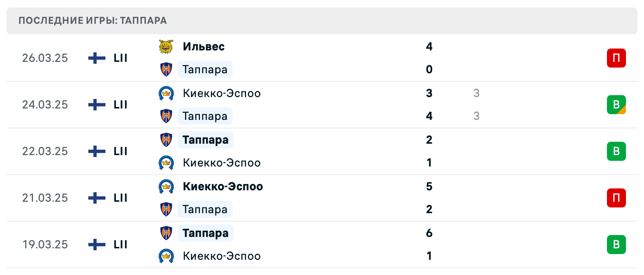Open bold Киекко-Эспоо link in 21.03.25 match
Viewport: 644px width, 275px height.
tap(223, 187)
